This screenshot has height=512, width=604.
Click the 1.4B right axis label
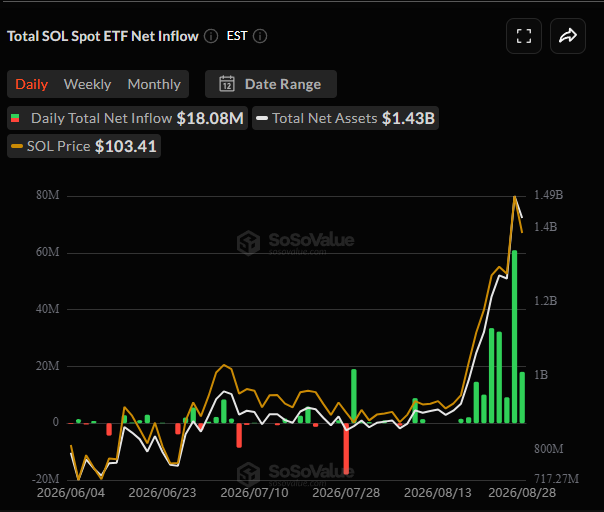pos(545,227)
